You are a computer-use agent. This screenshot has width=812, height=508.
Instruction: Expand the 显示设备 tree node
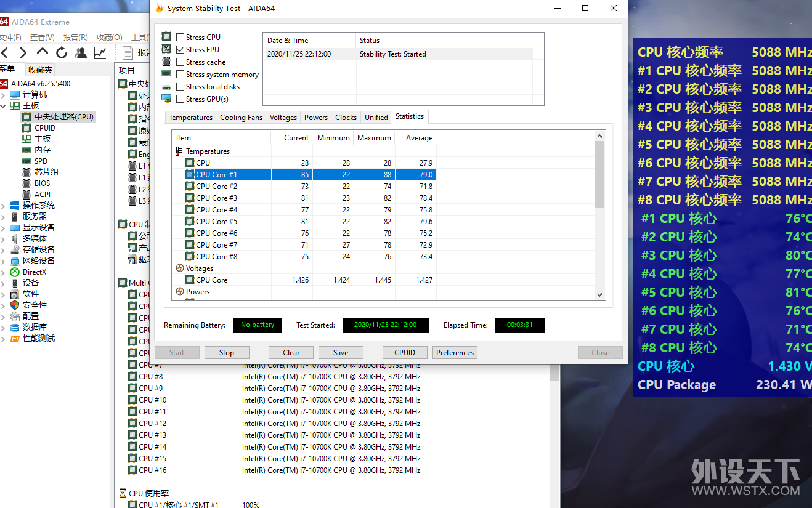click(x=4, y=227)
